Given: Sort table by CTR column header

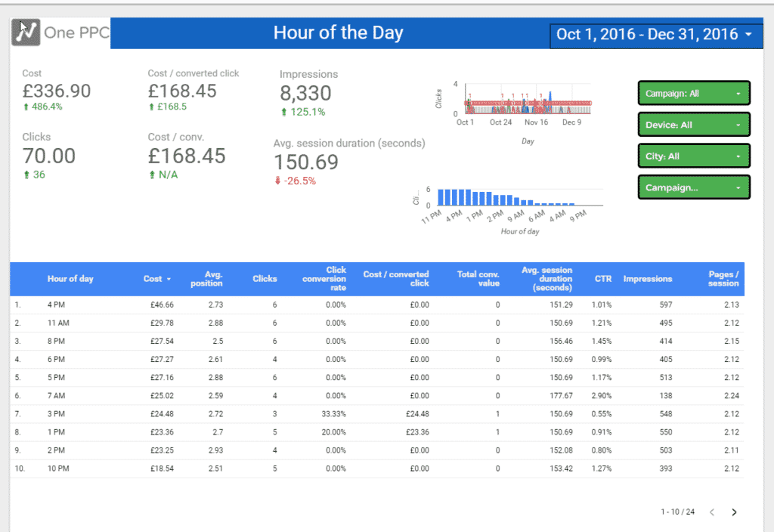Looking at the screenshot, I should click(x=602, y=279).
